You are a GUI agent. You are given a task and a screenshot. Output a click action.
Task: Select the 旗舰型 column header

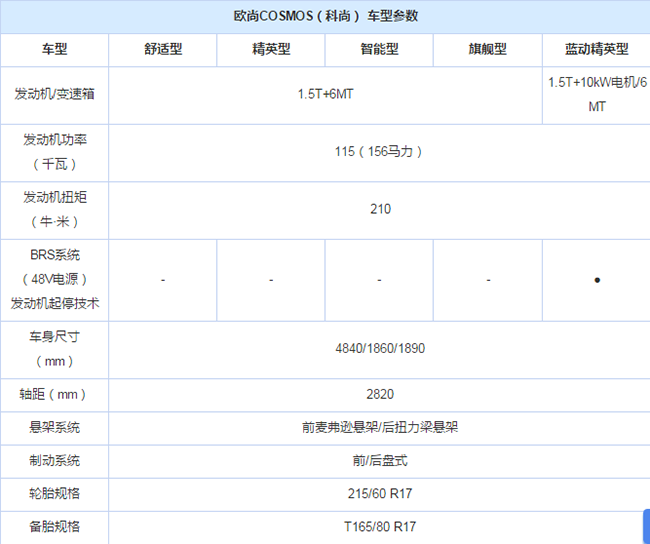488,49
